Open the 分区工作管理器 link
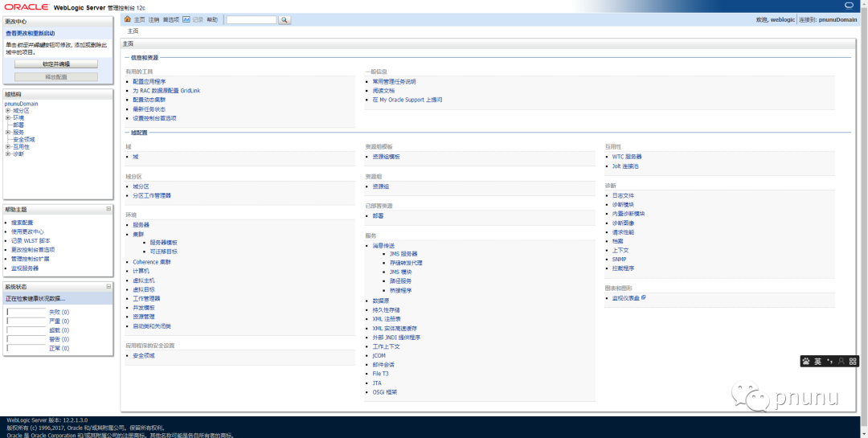This screenshot has height=438, width=868. [152, 195]
